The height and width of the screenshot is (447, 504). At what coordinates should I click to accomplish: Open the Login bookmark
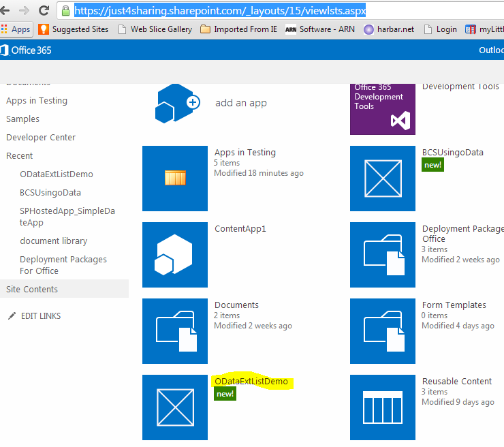441,29
